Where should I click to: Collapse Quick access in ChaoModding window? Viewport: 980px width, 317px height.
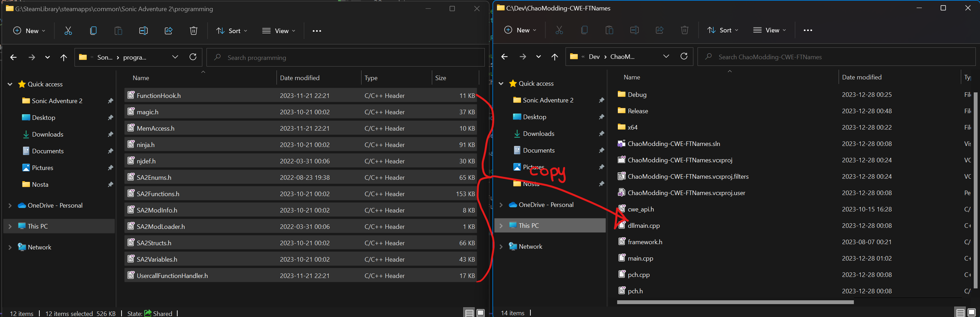501,83
